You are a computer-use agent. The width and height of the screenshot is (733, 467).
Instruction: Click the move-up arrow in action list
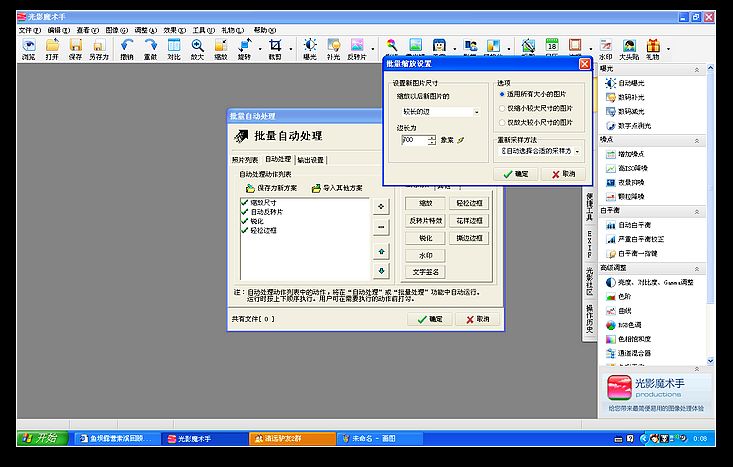[x=381, y=250]
